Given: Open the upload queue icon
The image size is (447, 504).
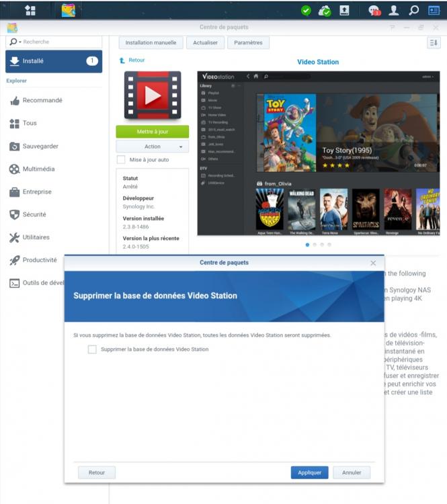Looking at the screenshot, I should point(344,11).
